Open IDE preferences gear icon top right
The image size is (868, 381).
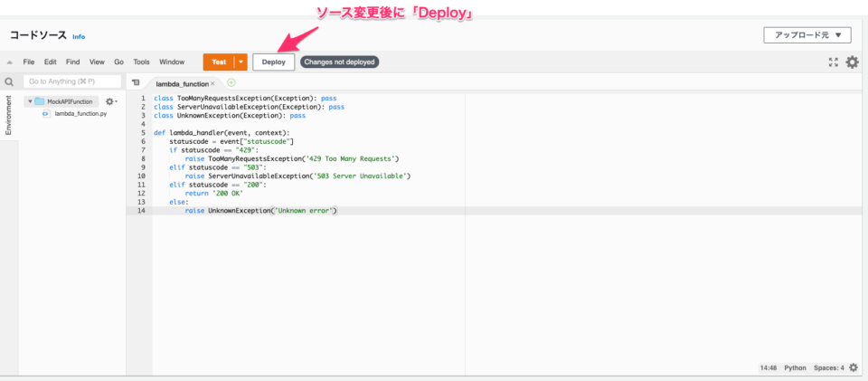tap(853, 62)
